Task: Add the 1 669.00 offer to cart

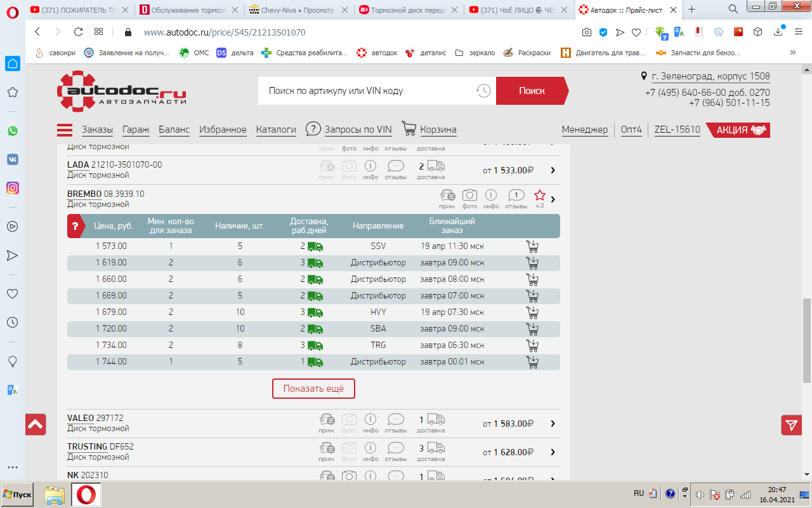Action: 532,296
